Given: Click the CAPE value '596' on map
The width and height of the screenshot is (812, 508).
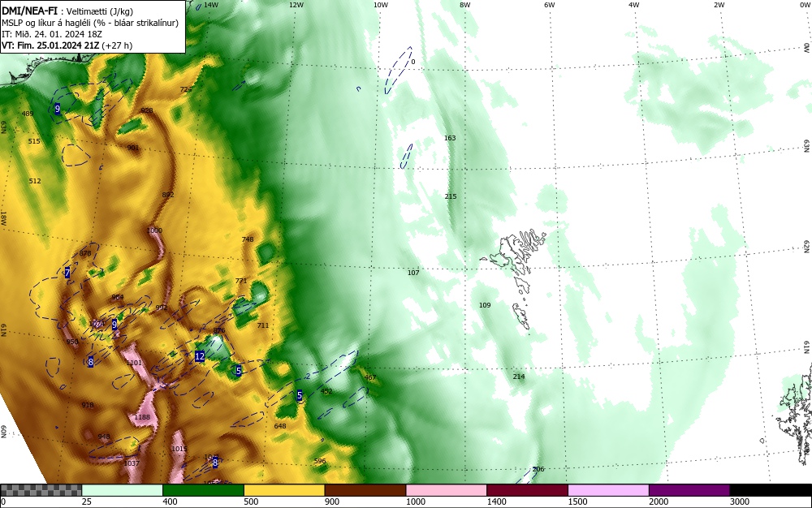Looking at the screenshot, I should point(320,461).
